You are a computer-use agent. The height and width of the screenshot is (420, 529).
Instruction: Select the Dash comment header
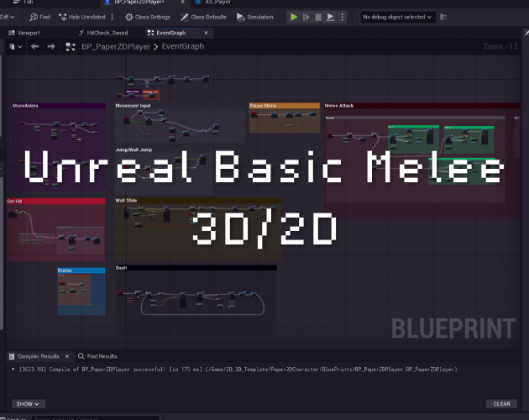[x=196, y=268]
